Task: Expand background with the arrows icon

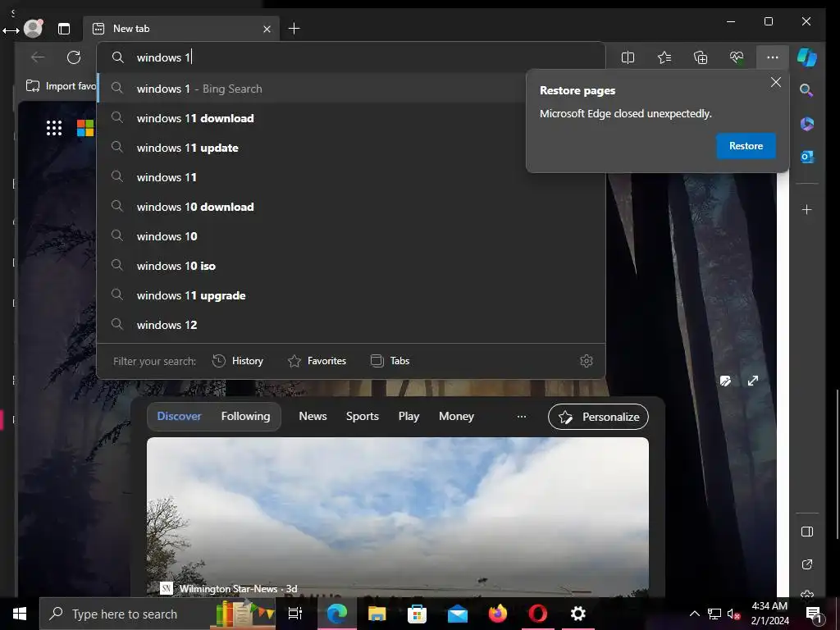Action: (x=753, y=381)
